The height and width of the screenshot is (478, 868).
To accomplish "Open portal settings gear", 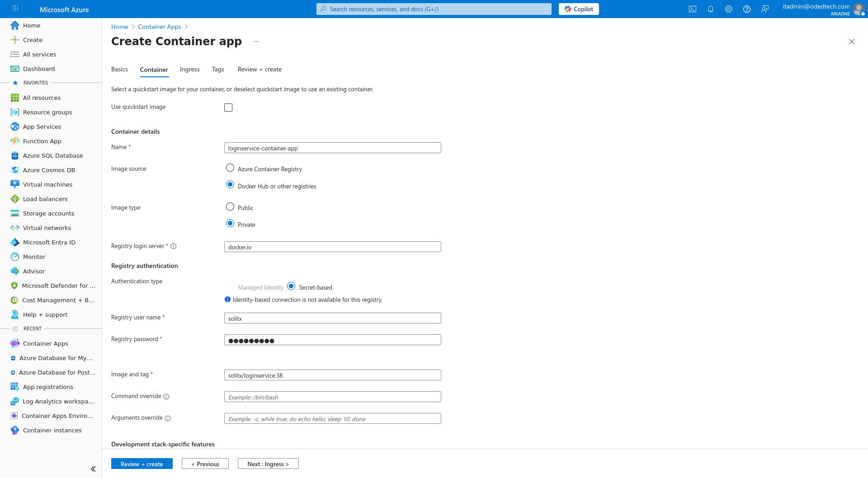I will pyautogui.click(x=729, y=9).
